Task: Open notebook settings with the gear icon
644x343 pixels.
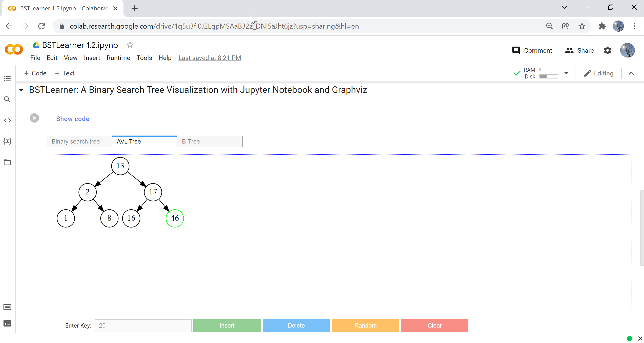Action: [607, 50]
